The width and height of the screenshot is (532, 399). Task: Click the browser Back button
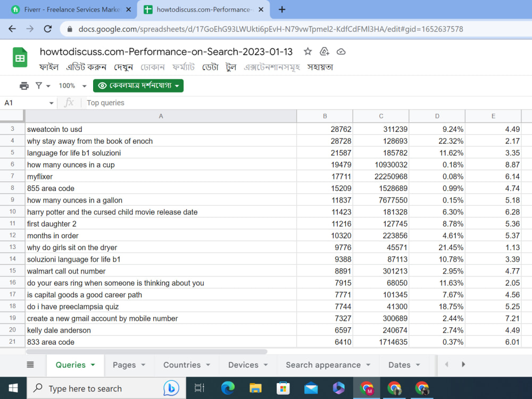coord(12,29)
